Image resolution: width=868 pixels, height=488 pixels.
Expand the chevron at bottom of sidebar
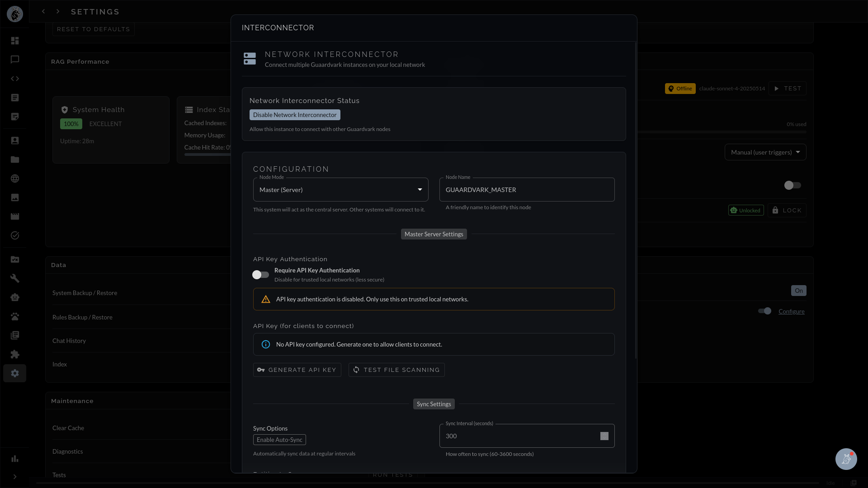tap(15, 477)
